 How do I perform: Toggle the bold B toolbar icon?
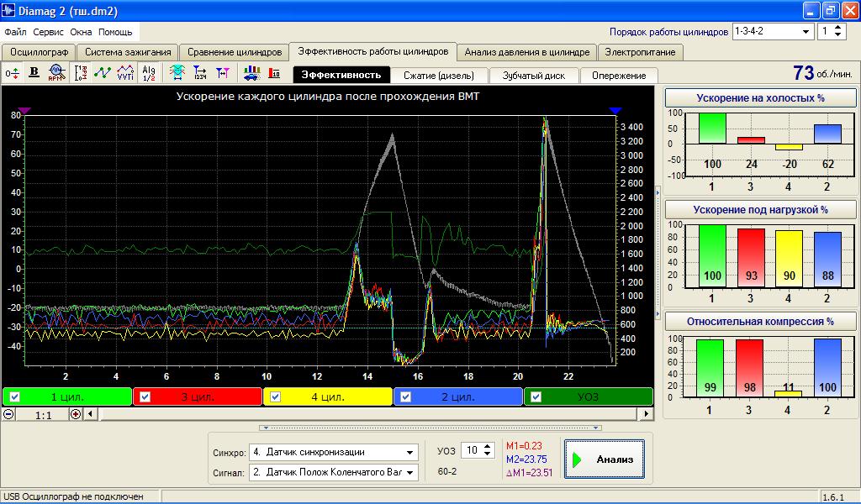coord(34,72)
